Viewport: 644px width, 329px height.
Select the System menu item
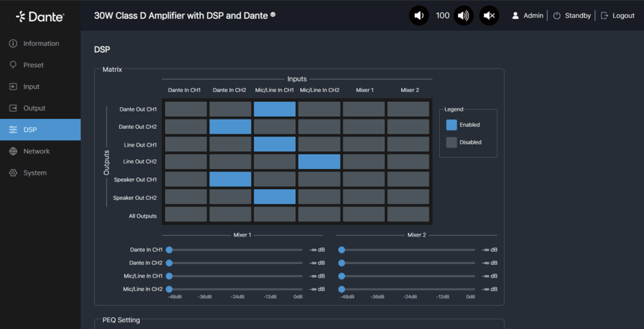coord(35,173)
